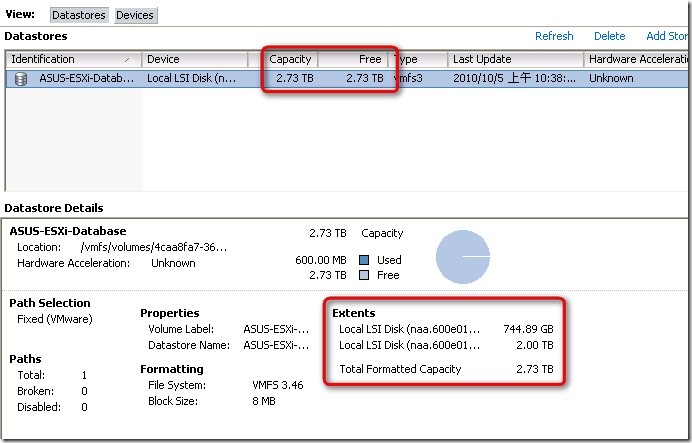Switch to the Datastores view
The image size is (692, 443).
coord(79,15)
